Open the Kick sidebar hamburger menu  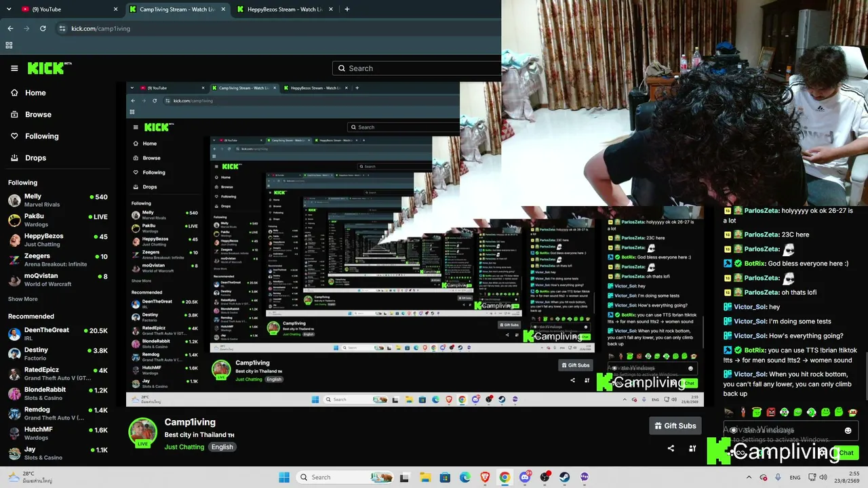click(14, 68)
